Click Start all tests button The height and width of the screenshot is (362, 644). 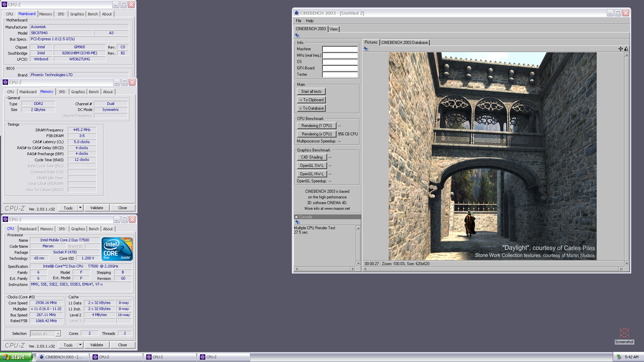click(311, 92)
